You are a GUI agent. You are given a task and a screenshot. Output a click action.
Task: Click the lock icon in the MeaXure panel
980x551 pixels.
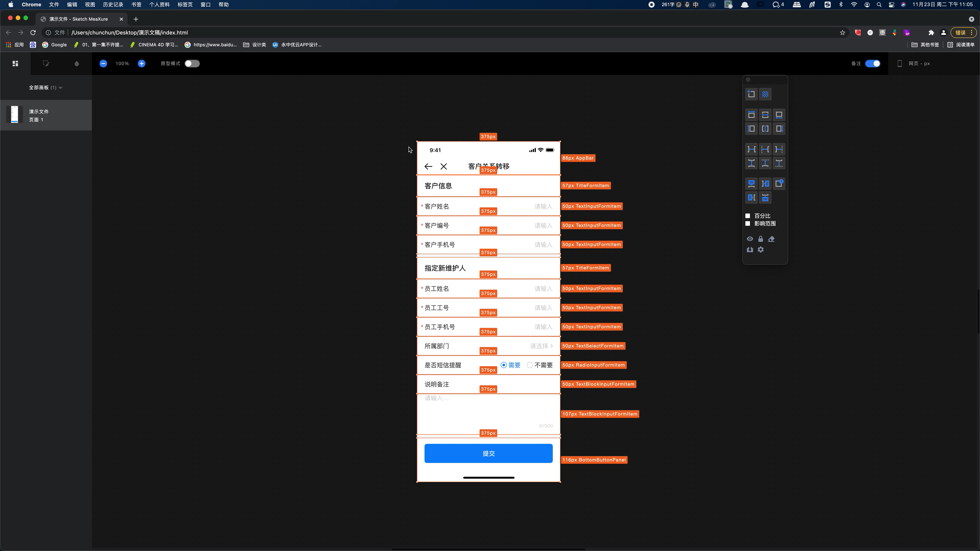click(x=761, y=239)
